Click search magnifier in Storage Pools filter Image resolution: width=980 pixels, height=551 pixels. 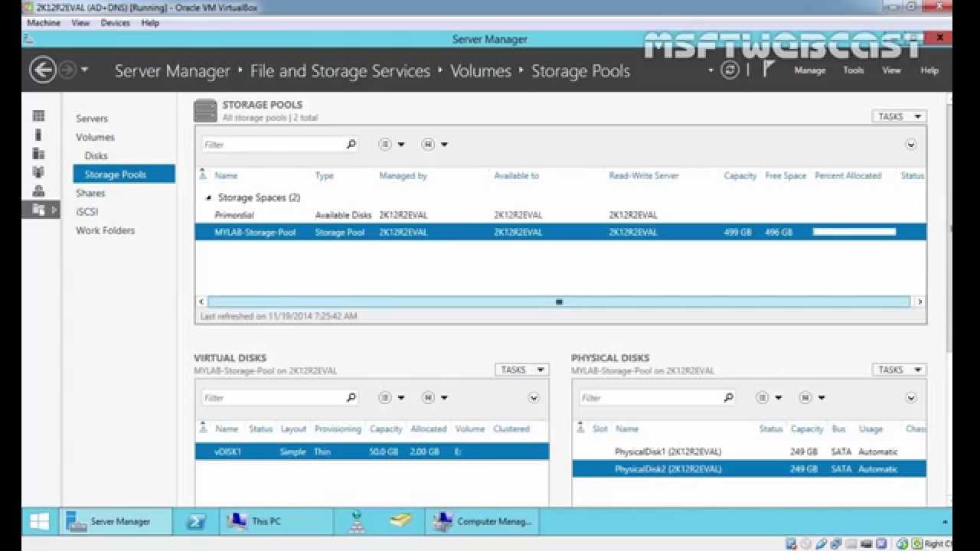coord(351,144)
